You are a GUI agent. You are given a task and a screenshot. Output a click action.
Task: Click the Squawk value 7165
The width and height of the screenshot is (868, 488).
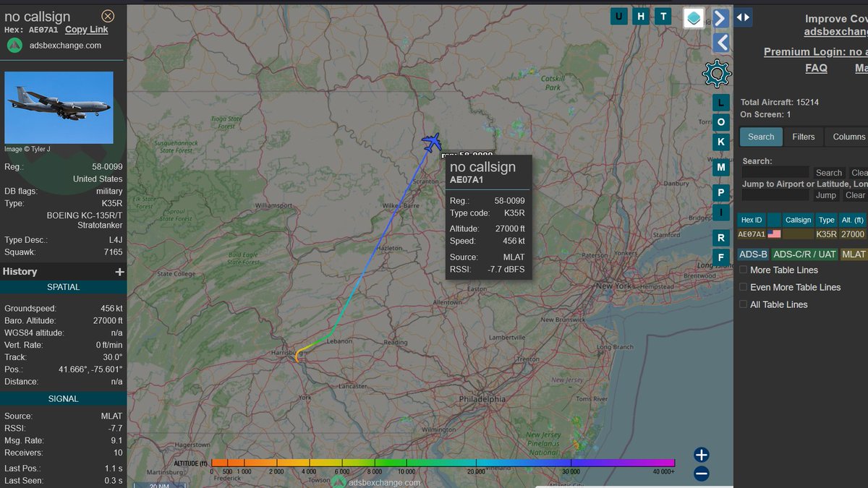point(112,252)
